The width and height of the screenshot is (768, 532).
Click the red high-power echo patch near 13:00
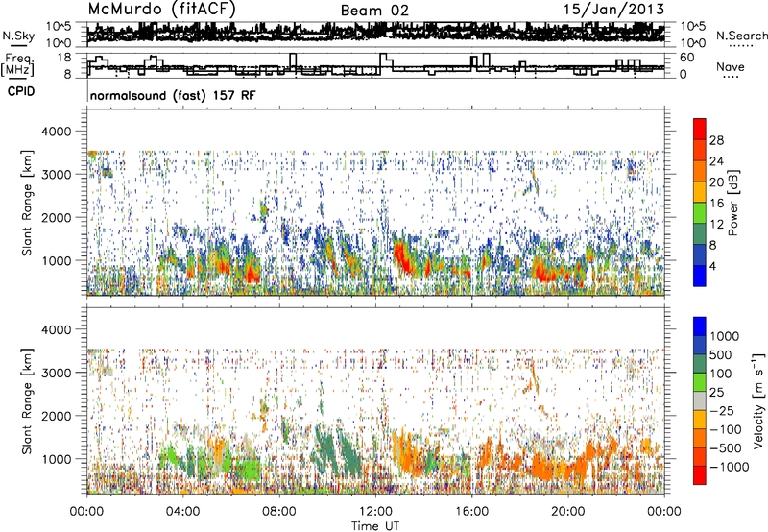[x=403, y=256]
